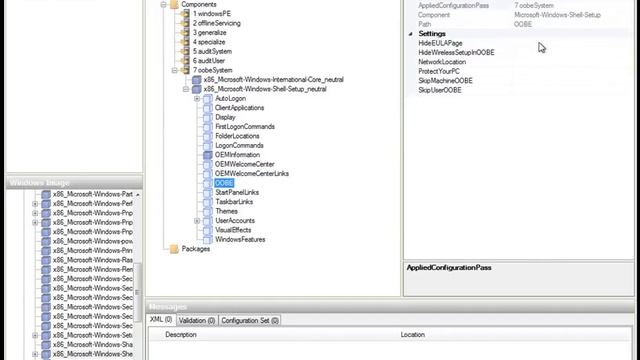The height and width of the screenshot is (360, 640).
Task: Collapse the 7 oobeSystem pass node
Action: click(175, 70)
